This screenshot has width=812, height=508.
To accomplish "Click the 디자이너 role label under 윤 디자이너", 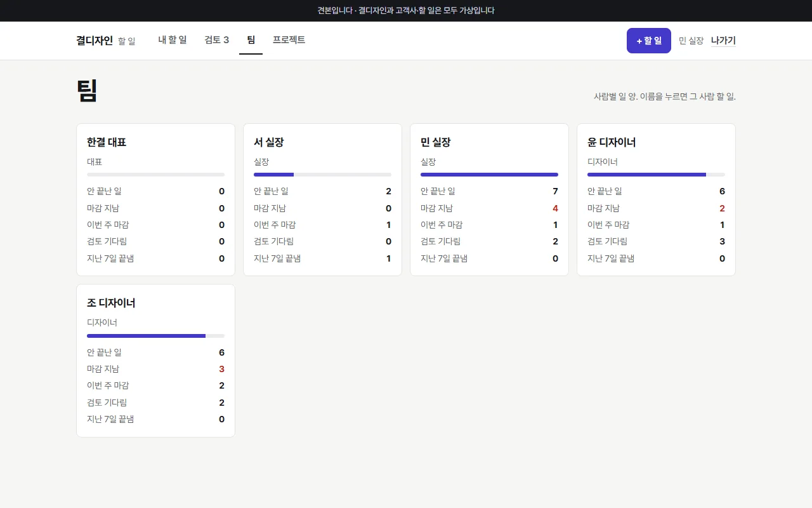I will pyautogui.click(x=603, y=162).
